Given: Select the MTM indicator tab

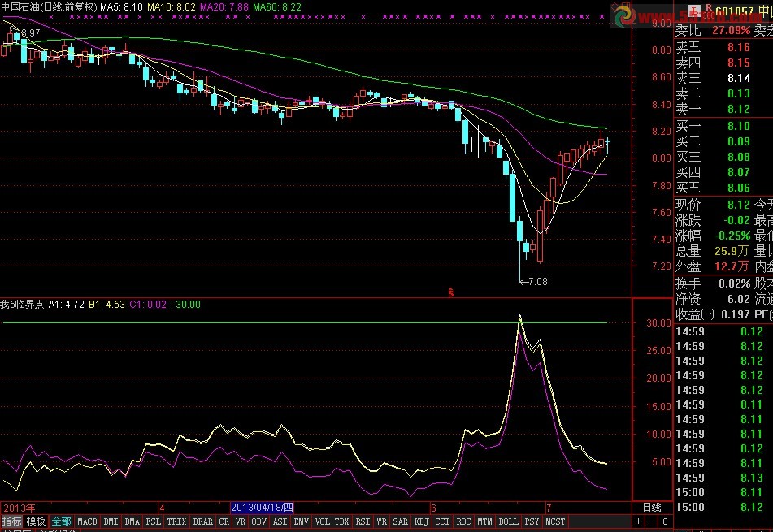Looking at the screenshot, I should (x=485, y=521).
